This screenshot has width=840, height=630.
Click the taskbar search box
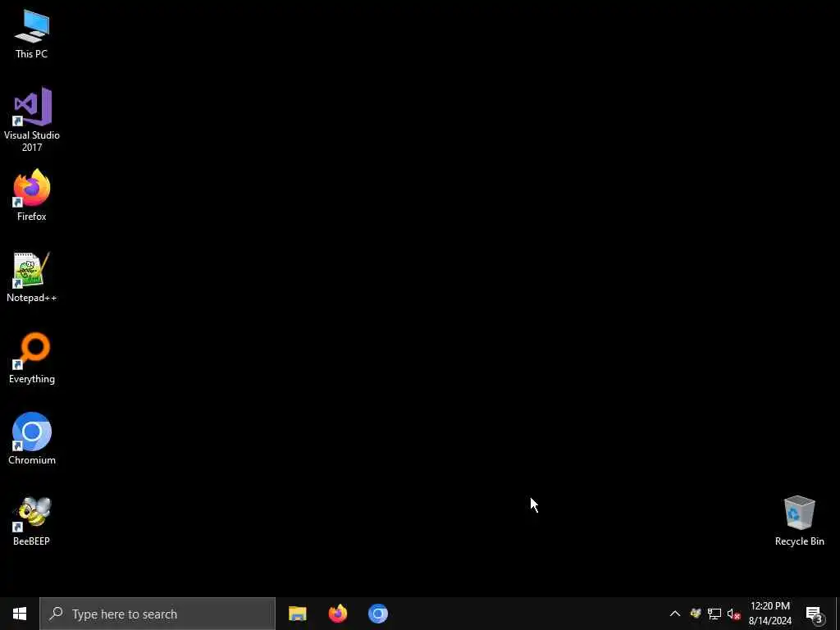[157, 614]
